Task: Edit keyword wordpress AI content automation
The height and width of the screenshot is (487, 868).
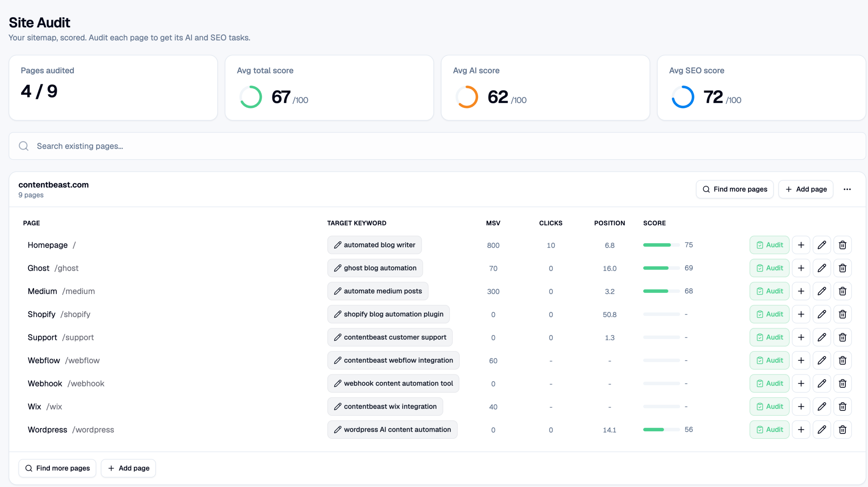Action: [392, 430]
